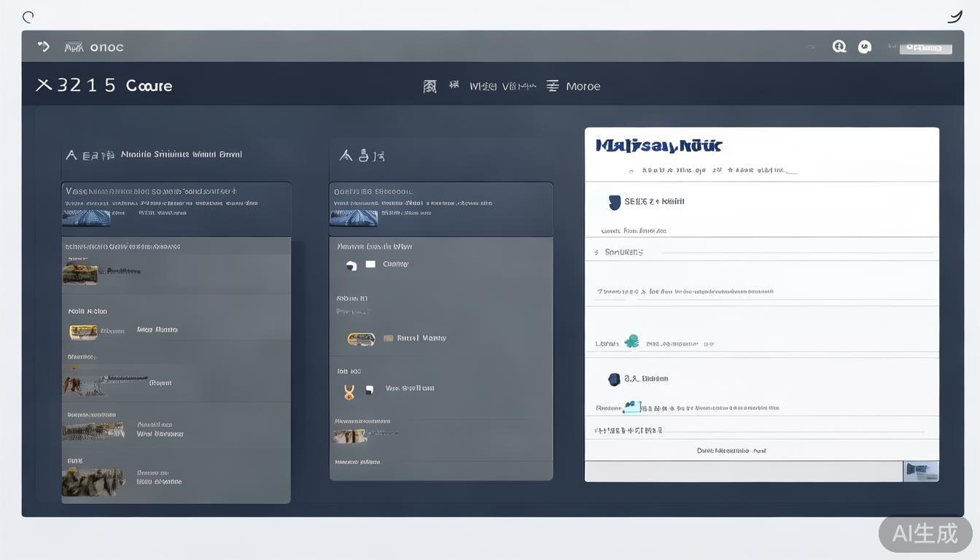Toggle the white checkbox next to the orange ribbon icon
980x560 pixels.
click(369, 389)
